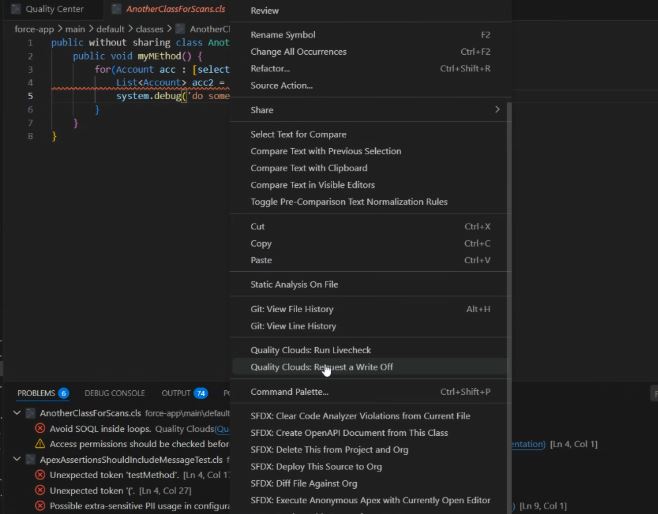Click error icon beside Unexpected token 'testMethod'
Screen dimensions: 658x514
coord(40,475)
